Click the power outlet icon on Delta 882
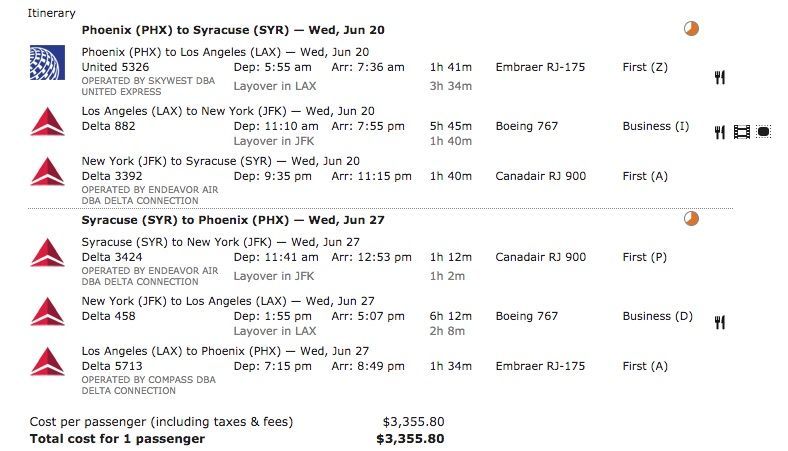 (x=763, y=132)
